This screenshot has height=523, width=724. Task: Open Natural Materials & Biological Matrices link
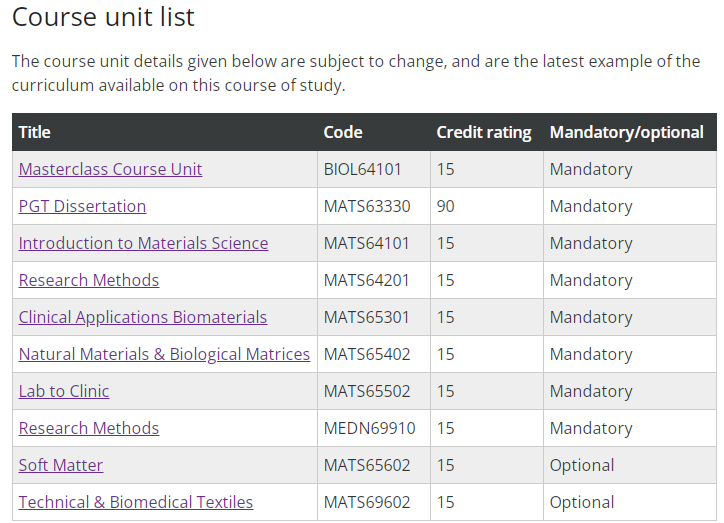(164, 354)
